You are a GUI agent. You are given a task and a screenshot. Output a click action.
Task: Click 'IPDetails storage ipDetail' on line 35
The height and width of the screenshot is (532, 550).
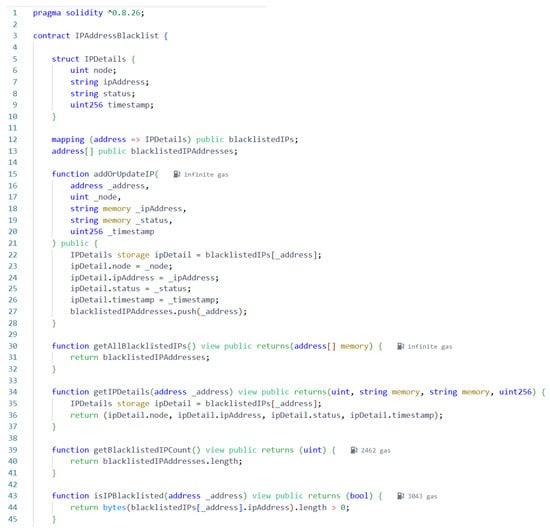[x=131, y=404]
